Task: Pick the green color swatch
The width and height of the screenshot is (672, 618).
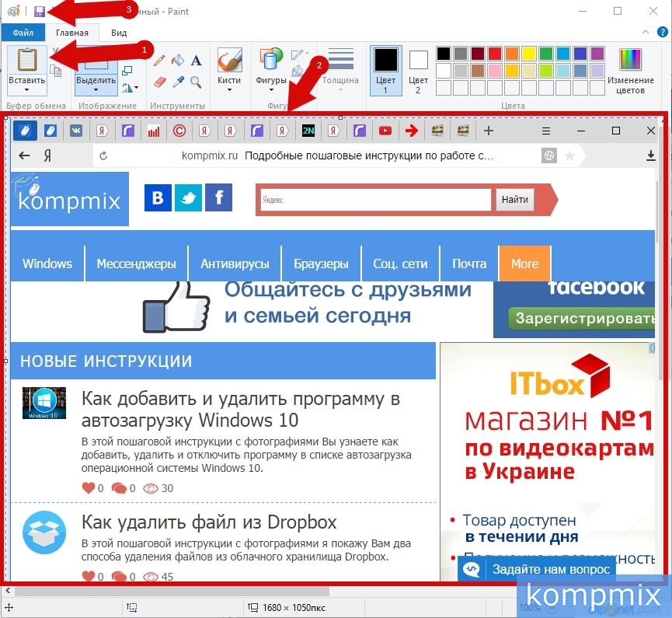Action: pos(546,54)
